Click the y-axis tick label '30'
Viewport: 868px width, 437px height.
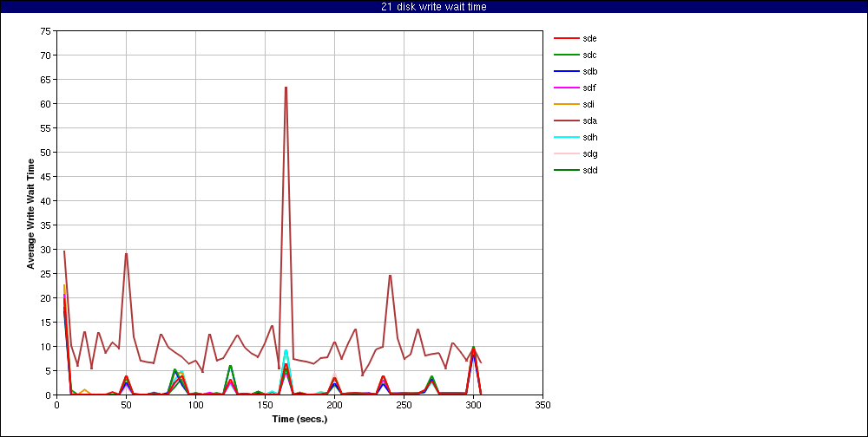tap(46, 250)
